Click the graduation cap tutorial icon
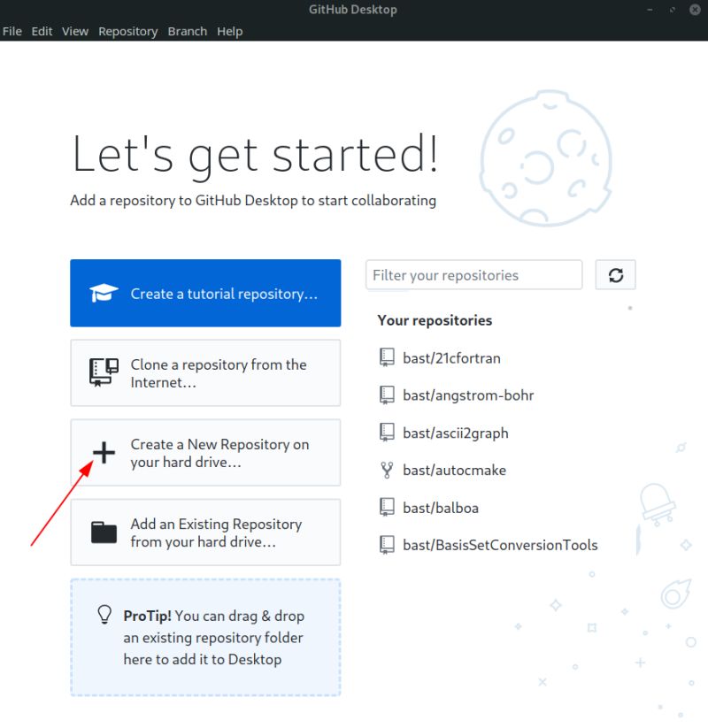 coord(104,293)
